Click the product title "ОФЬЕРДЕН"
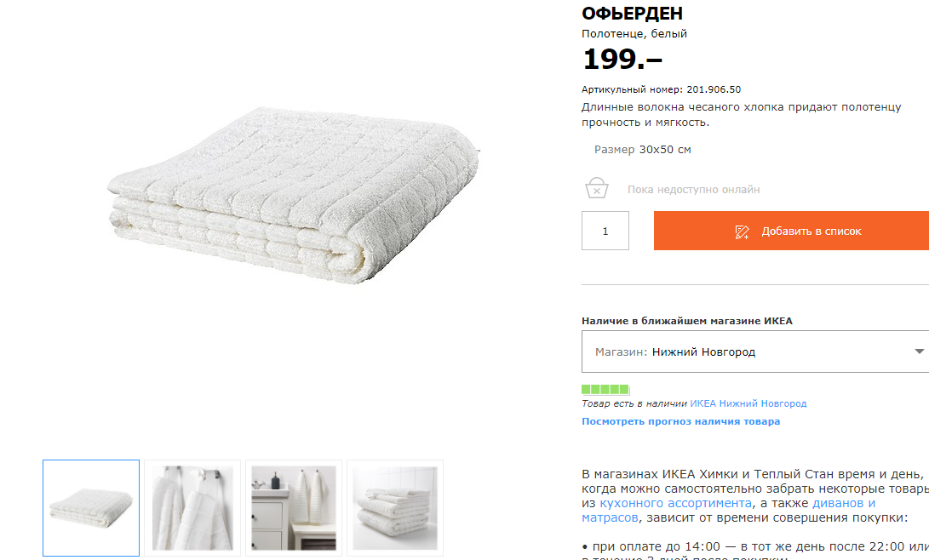The height and width of the screenshot is (560, 929). 632,14
